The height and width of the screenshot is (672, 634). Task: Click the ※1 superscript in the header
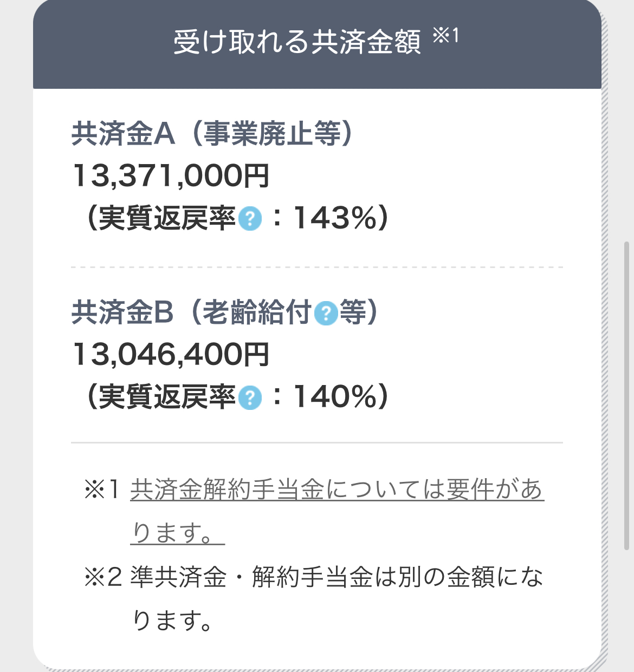tap(445, 36)
